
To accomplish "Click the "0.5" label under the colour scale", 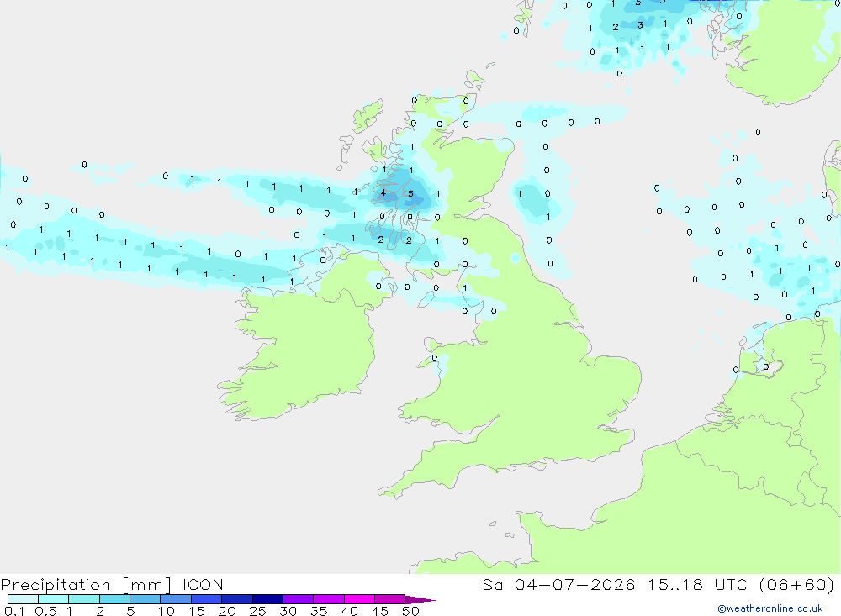I will 45,611.
